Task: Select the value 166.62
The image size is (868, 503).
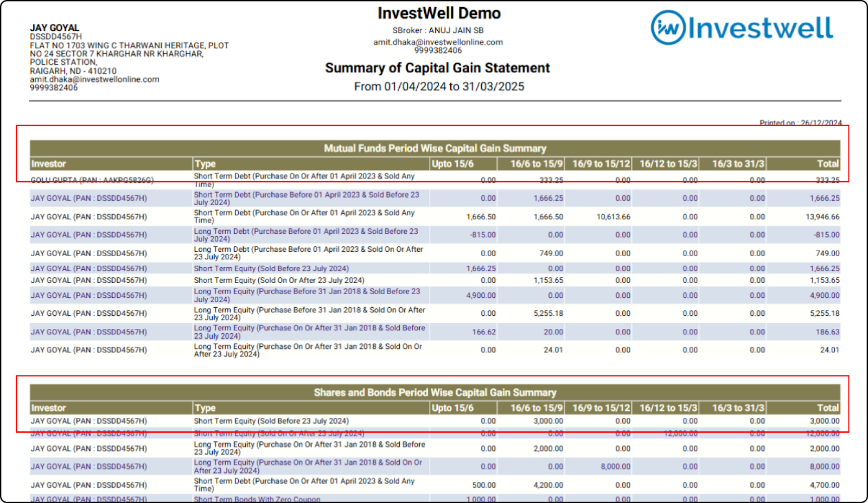Action: [483, 332]
